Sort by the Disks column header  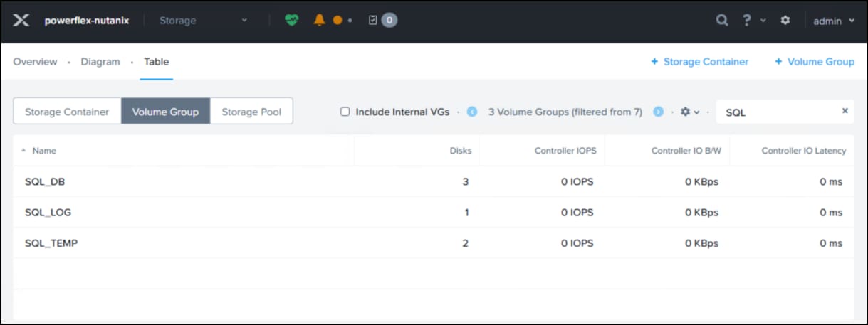tap(460, 151)
